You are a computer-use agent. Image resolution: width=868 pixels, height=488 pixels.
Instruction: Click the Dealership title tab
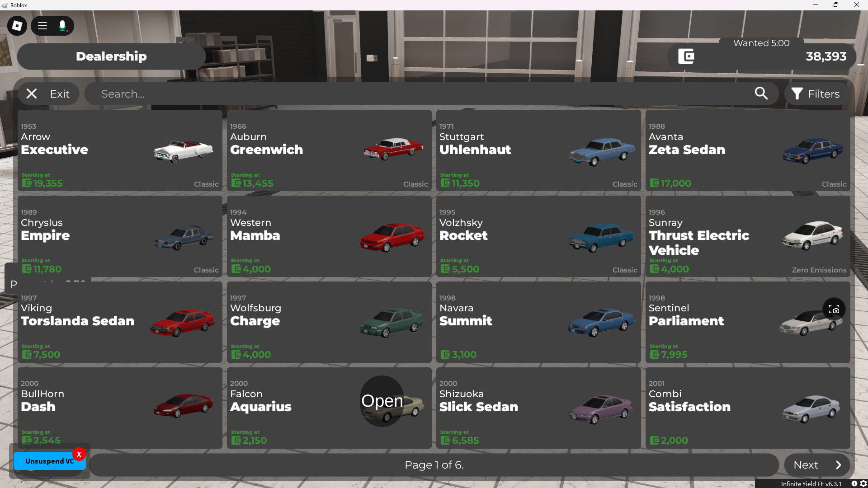coord(111,56)
